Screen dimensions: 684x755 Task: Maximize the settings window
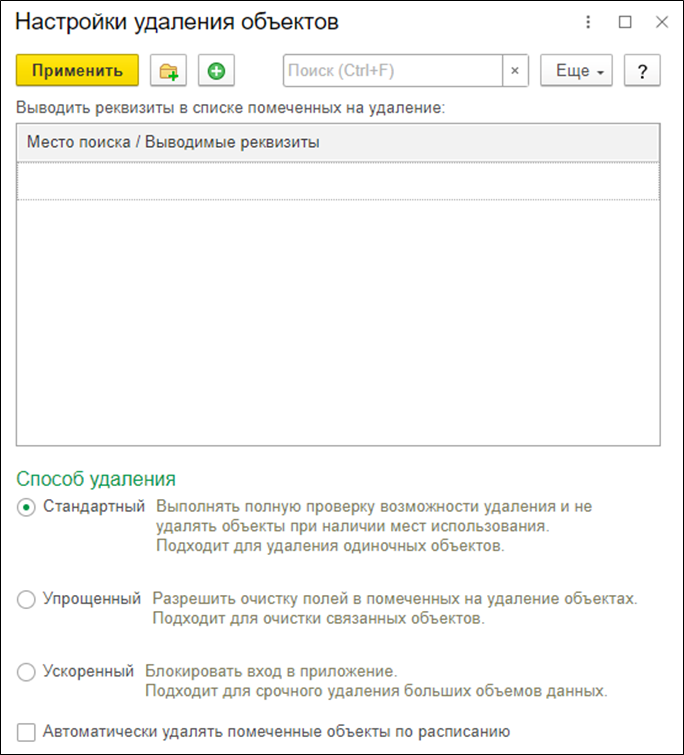tap(625, 21)
